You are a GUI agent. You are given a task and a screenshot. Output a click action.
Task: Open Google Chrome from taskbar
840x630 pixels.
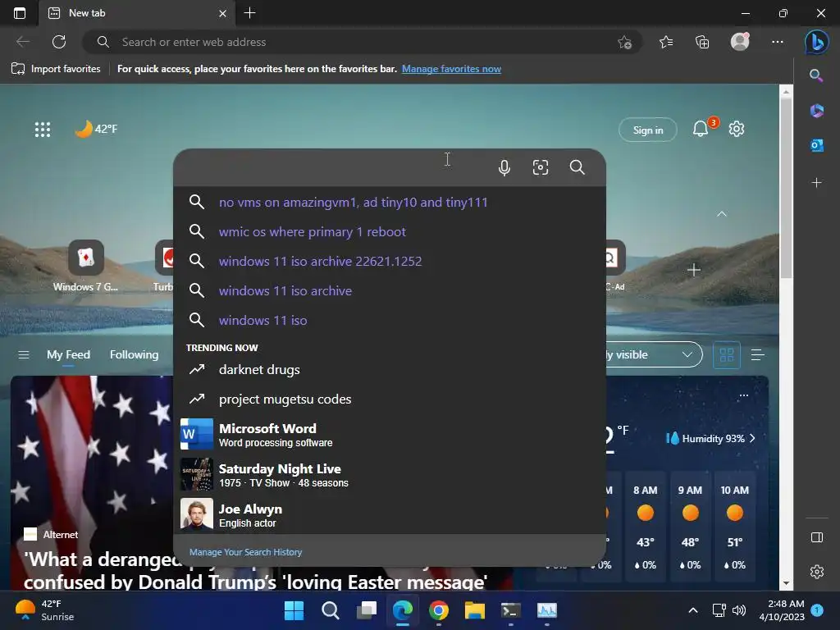pos(438,610)
